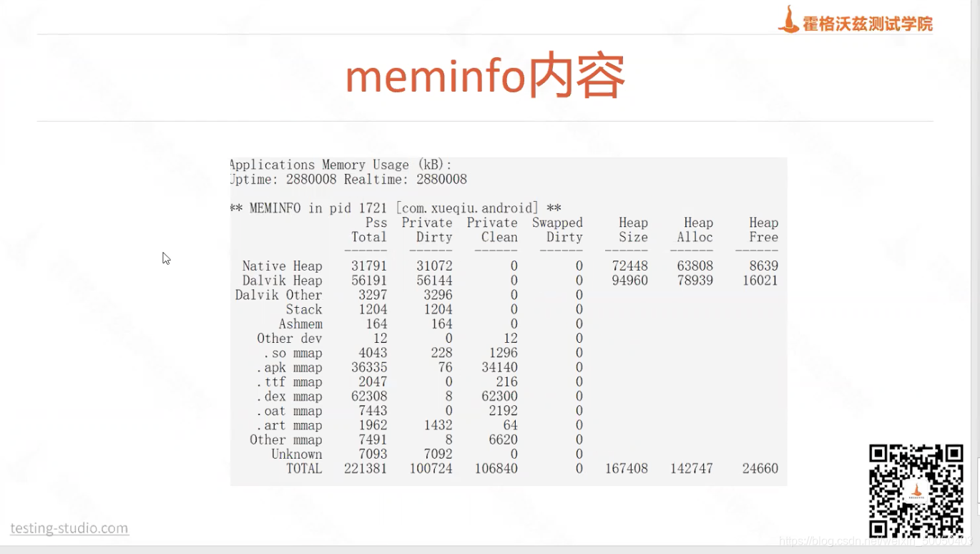Image resolution: width=980 pixels, height=554 pixels.
Task: Click the MEMINFO in pid 1721 line
Action: pos(396,208)
